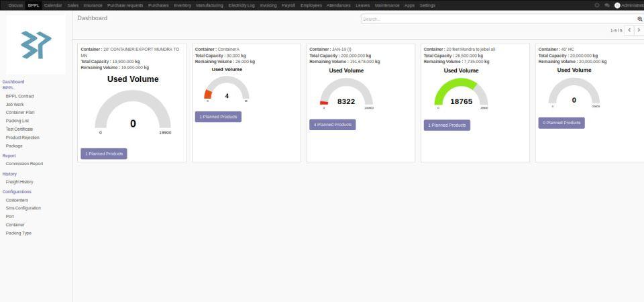Image resolution: width=644 pixels, height=302 pixels.
Task: Click 4 Planned Products button for JAN-19
Action: coord(333,125)
